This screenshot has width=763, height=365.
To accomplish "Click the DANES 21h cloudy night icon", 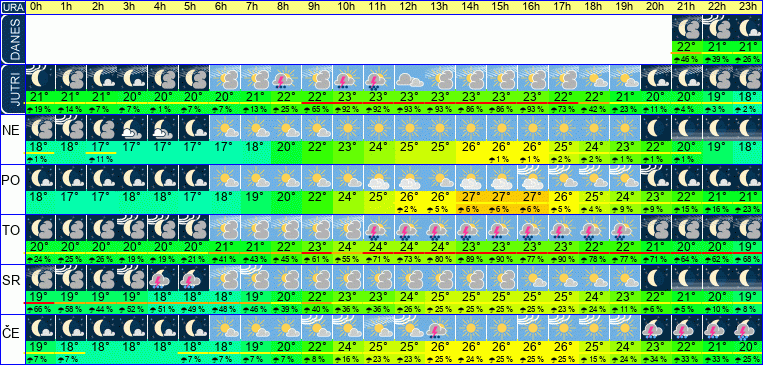I will point(687,28).
